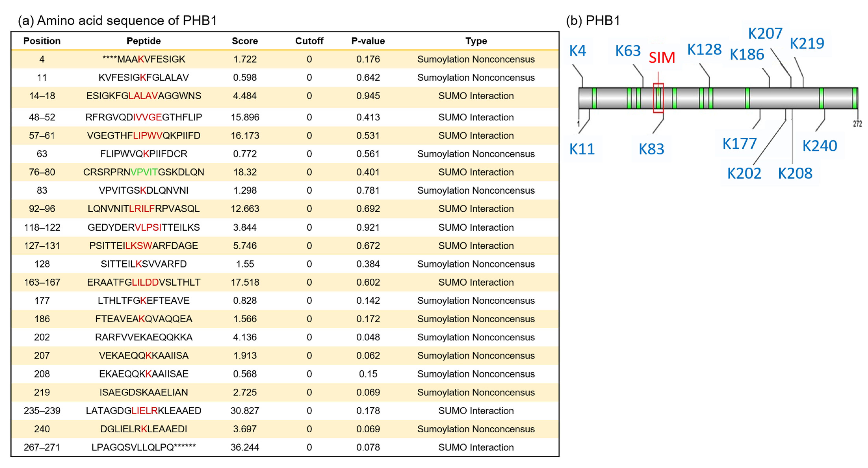Viewport: 868px width, 468px height.
Task: Click the K208 label below the protein bar
Action: pos(795,173)
